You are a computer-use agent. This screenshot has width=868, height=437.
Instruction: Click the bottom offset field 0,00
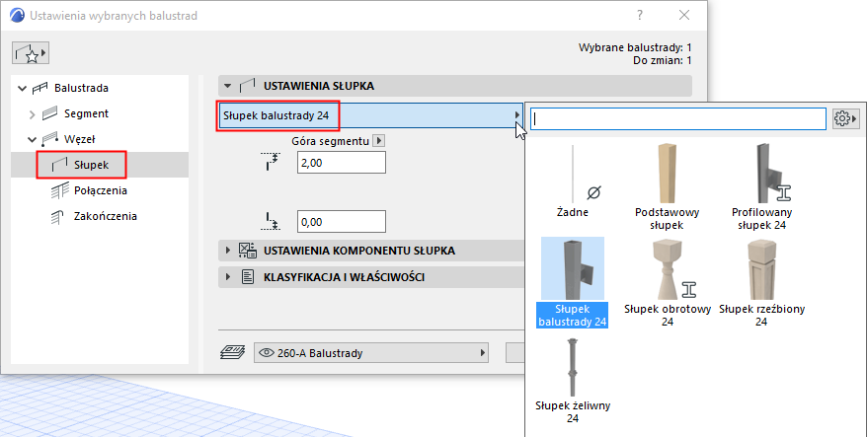pyautogui.click(x=342, y=222)
